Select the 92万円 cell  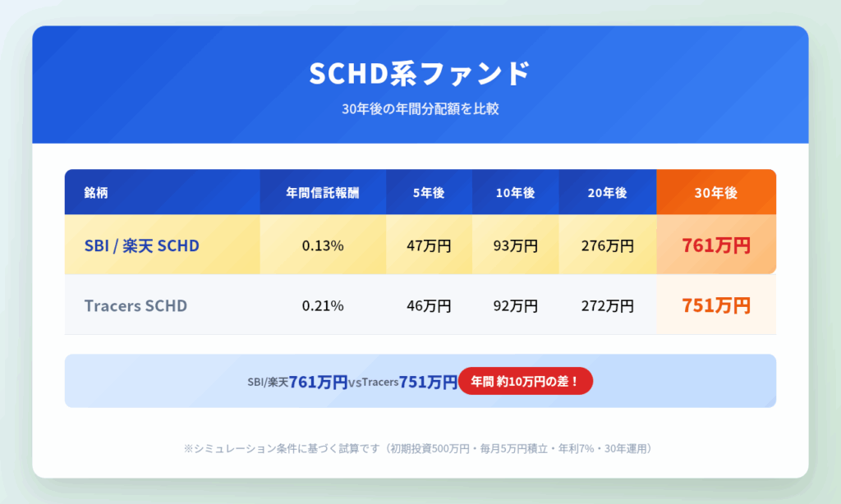tap(515, 305)
